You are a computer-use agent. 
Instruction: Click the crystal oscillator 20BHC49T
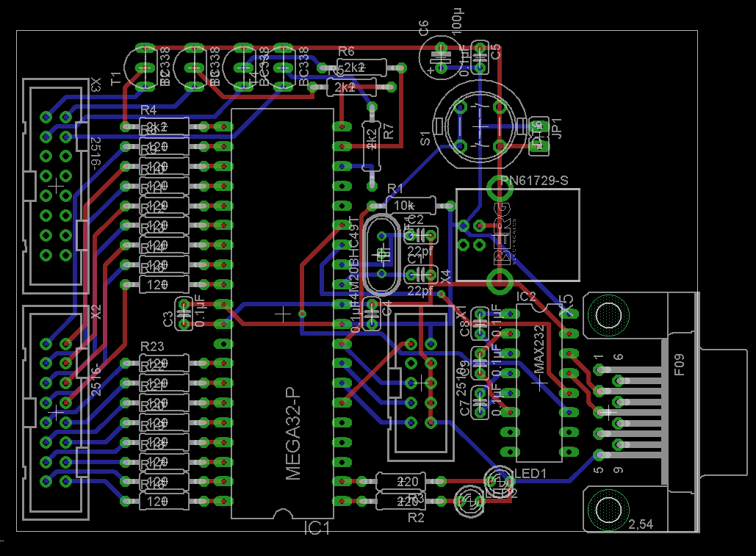(x=381, y=254)
